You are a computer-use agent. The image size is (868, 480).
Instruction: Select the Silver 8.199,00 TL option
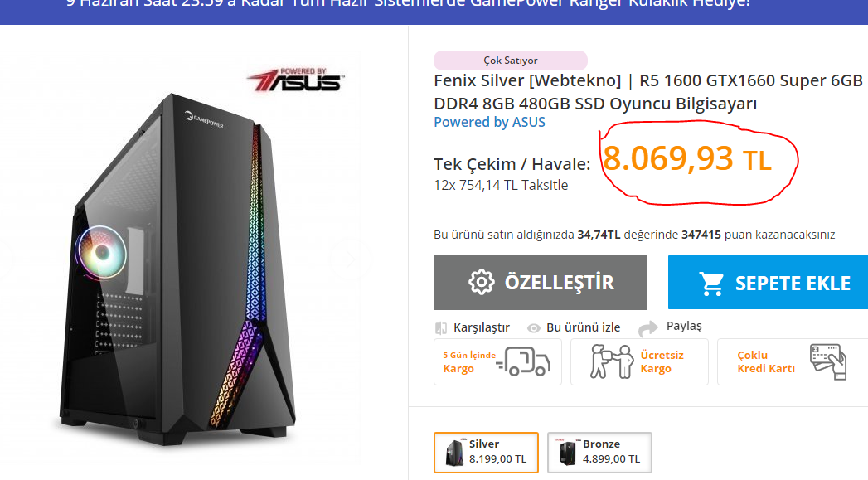(486, 453)
